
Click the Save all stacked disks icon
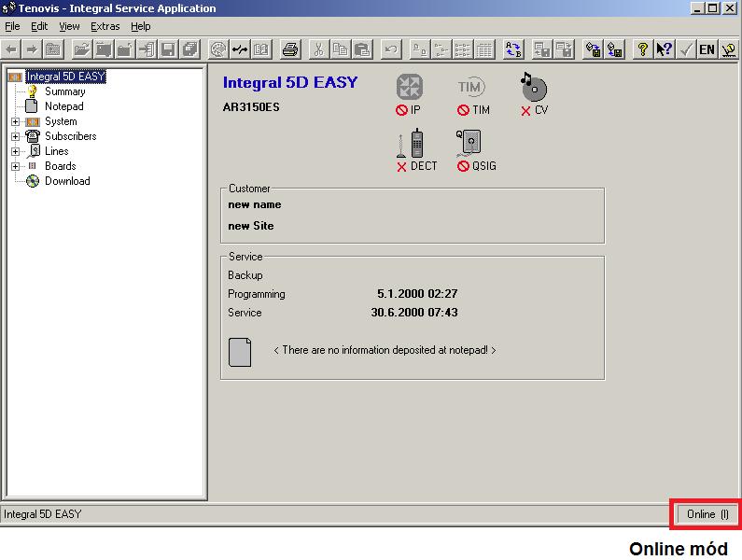pos(190,49)
